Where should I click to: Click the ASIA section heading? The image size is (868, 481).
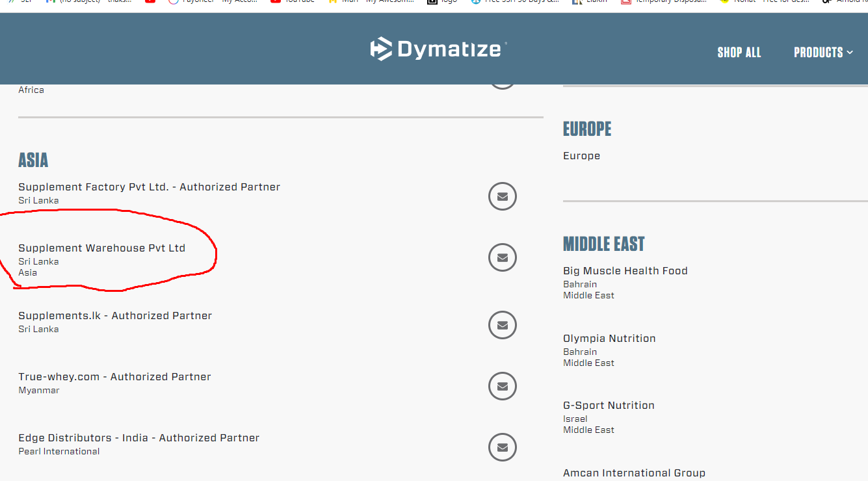click(x=33, y=160)
